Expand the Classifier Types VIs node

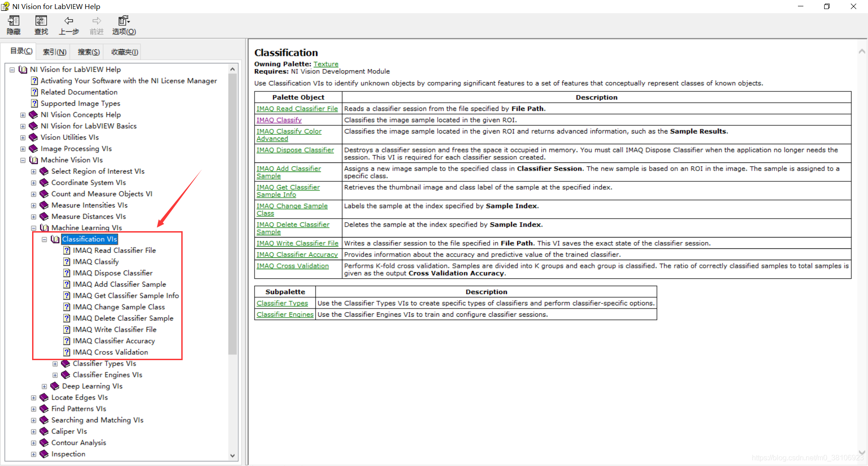click(55, 364)
